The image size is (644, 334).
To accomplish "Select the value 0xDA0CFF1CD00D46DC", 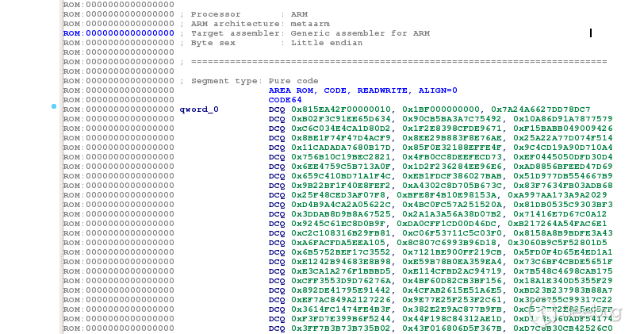I will tap(447, 224).
